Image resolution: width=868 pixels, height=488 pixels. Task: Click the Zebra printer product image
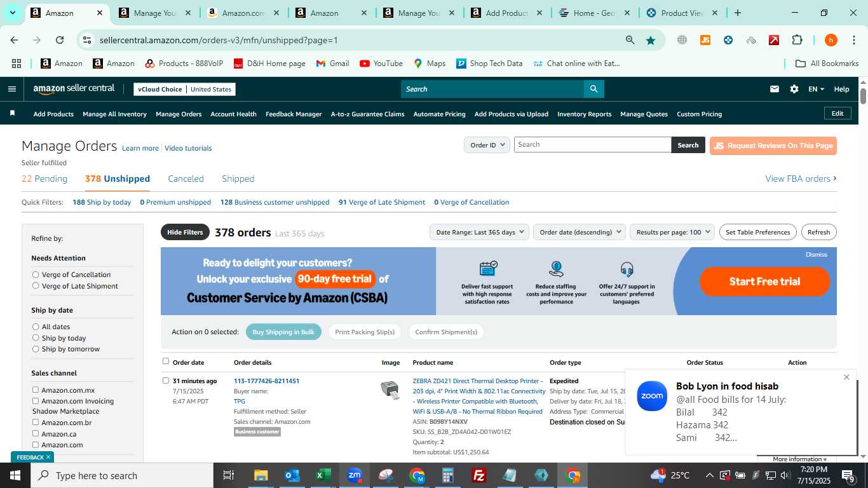coord(390,390)
